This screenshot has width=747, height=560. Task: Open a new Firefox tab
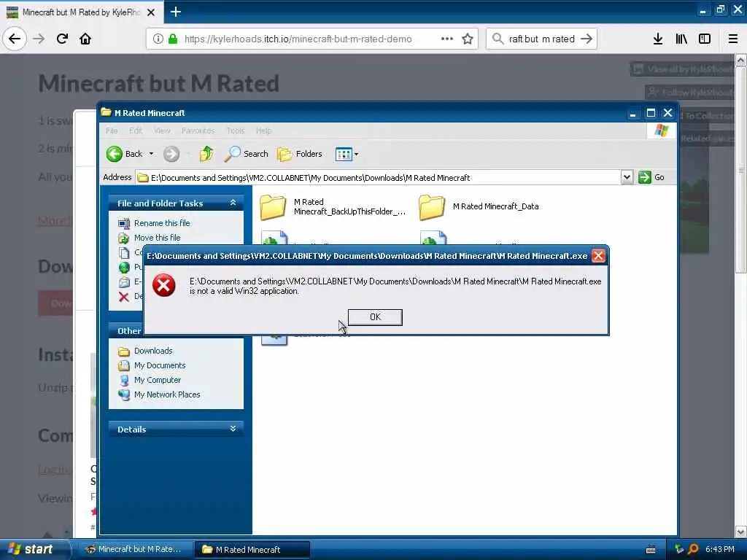(175, 12)
